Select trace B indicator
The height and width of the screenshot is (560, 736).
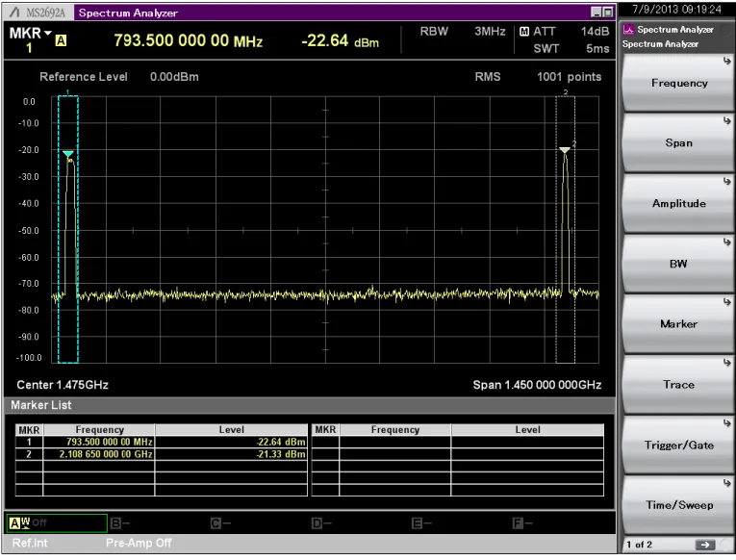point(120,522)
